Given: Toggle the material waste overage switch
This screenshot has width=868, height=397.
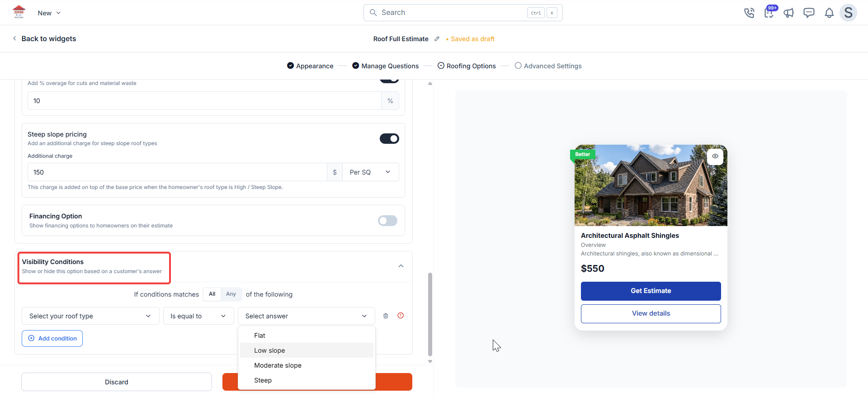Looking at the screenshot, I should click(x=389, y=81).
